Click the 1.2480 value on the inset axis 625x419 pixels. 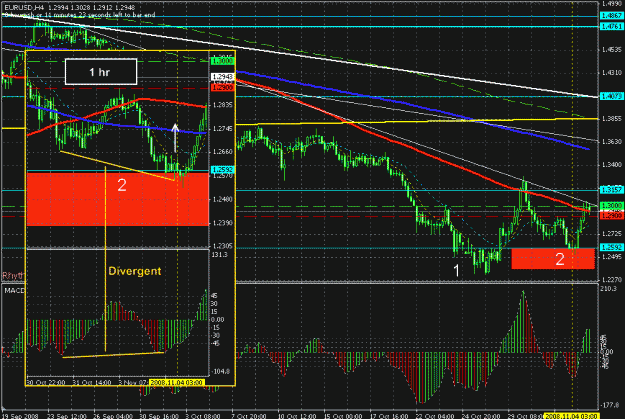click(x=222, y=199)
